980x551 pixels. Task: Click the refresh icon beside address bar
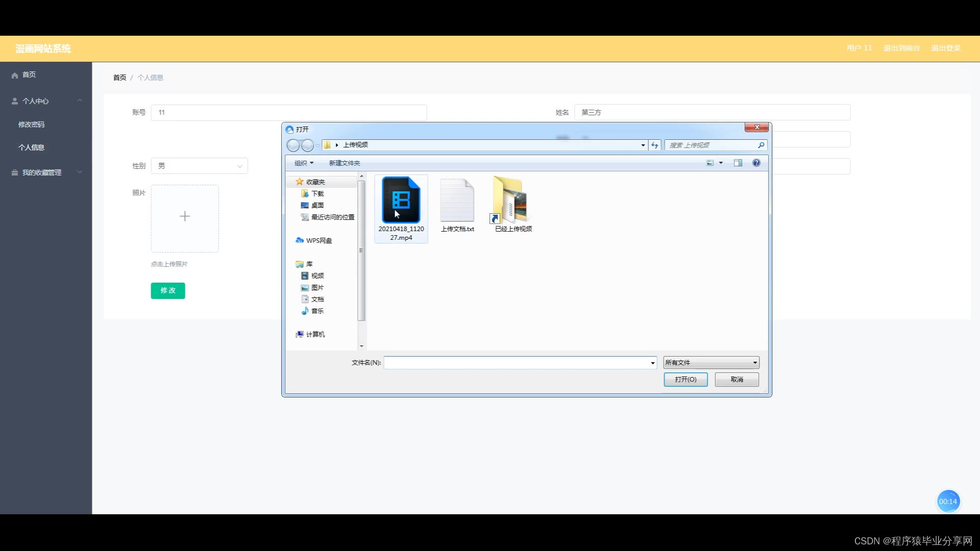(654, 145)
